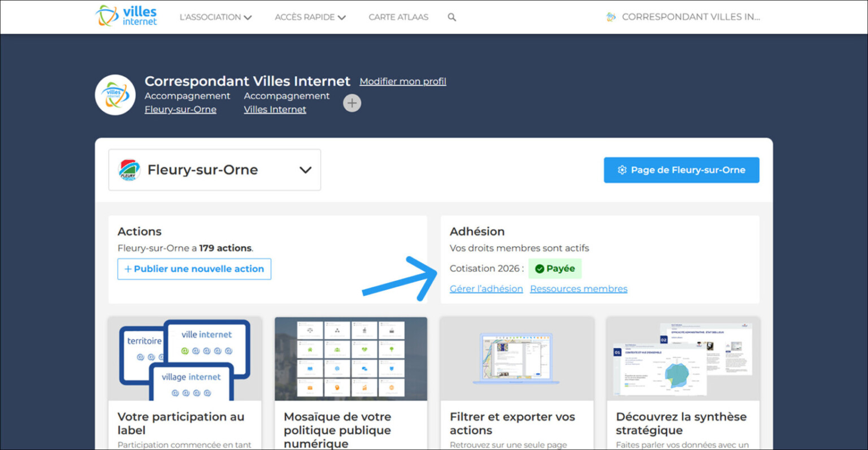Open CARTE ATLAAS in the navigation
Image resolution: width=868 pixels, height=450 pixels.
[x=398, y=17]
